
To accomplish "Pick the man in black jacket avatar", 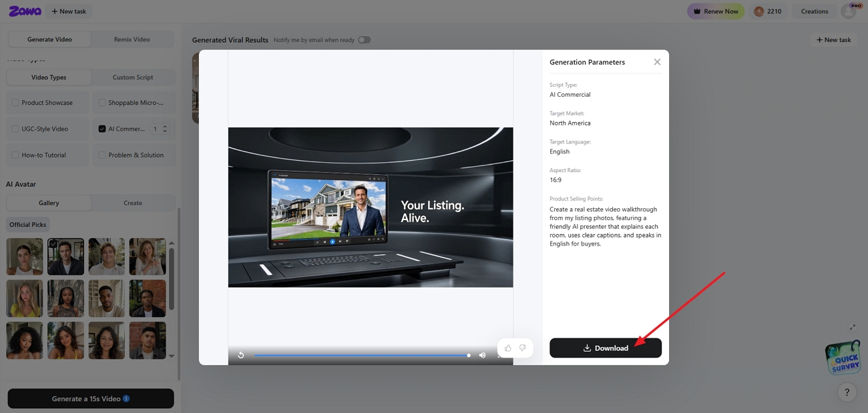I will 148,298.
